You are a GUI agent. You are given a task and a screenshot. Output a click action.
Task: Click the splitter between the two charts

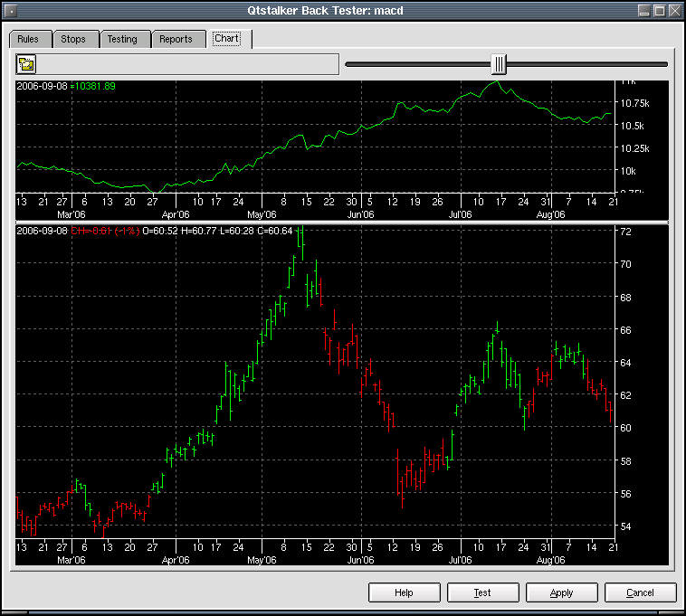click(342, 222)
